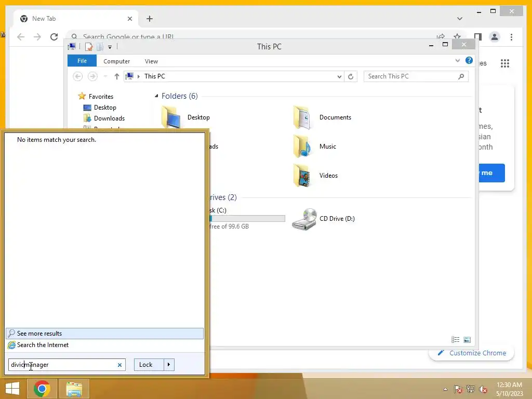Click the C: drive usage bar
Image resolution: width=532 pixels, height=399 pixels.
tap(247, 219)
